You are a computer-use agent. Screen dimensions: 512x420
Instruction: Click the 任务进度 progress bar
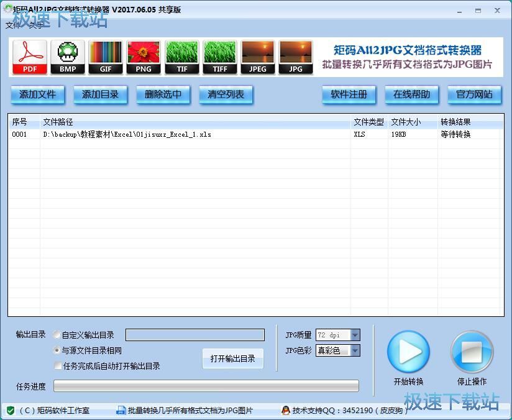pyautogui.click(x=205, y=386)
